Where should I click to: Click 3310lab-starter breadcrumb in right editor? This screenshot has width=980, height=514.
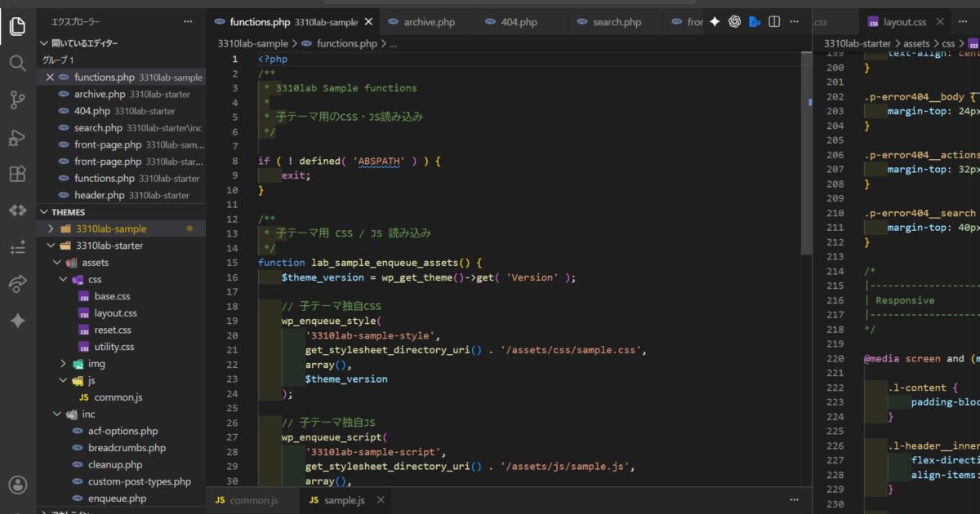857,43
